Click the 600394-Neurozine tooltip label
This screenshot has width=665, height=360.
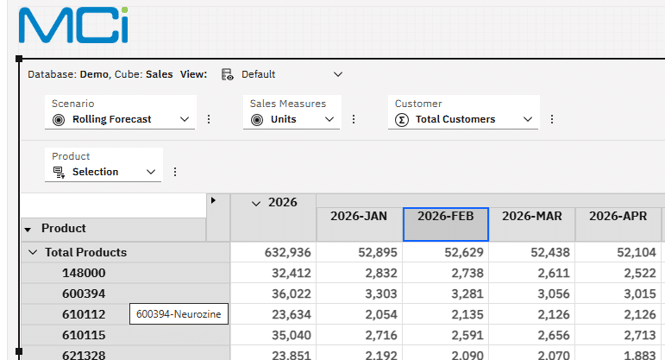point(179,314)
